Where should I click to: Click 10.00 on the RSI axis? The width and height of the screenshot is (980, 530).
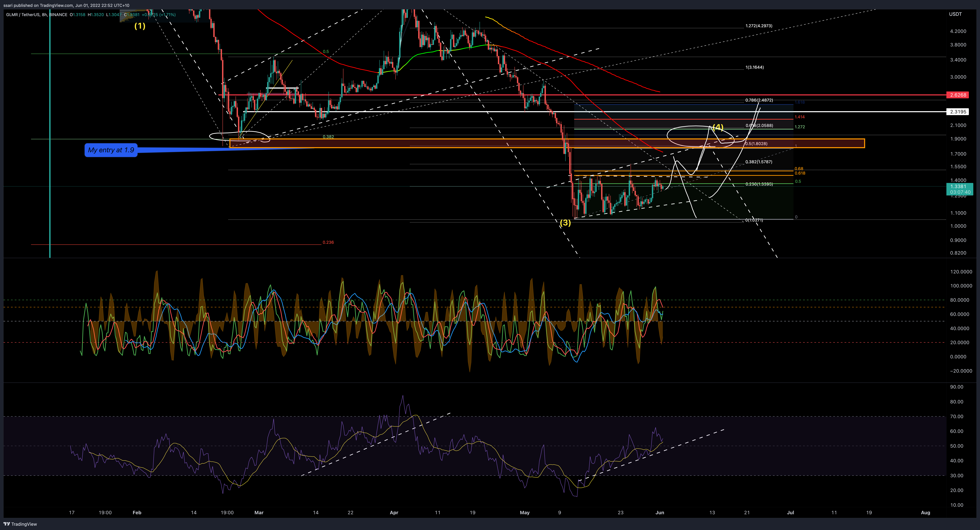point(957,505)
